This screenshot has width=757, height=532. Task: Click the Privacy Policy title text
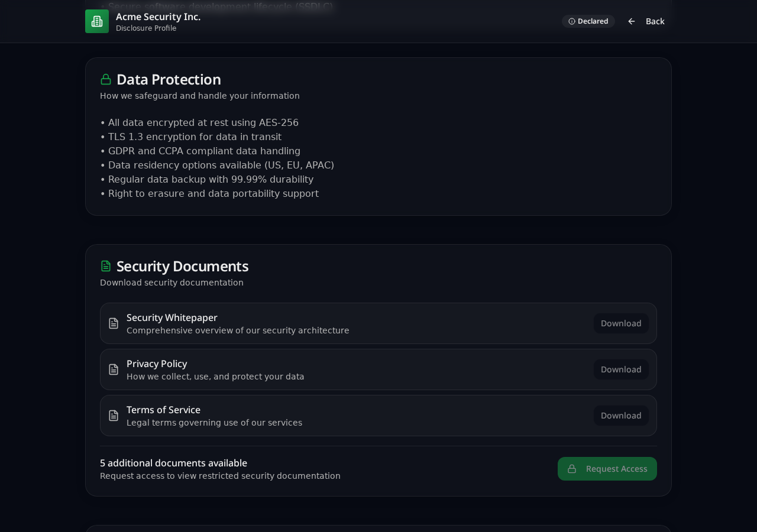157,364
